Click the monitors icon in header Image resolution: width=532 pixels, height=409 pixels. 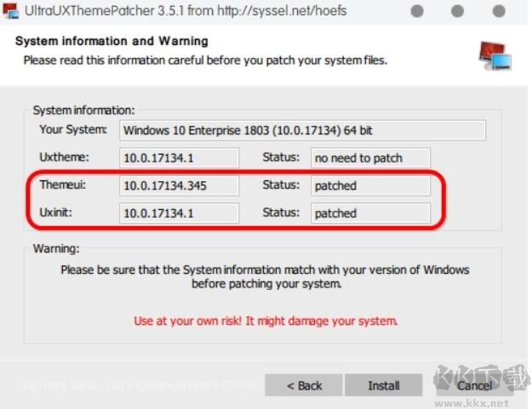pyautogui.click(x=494, y=55)
